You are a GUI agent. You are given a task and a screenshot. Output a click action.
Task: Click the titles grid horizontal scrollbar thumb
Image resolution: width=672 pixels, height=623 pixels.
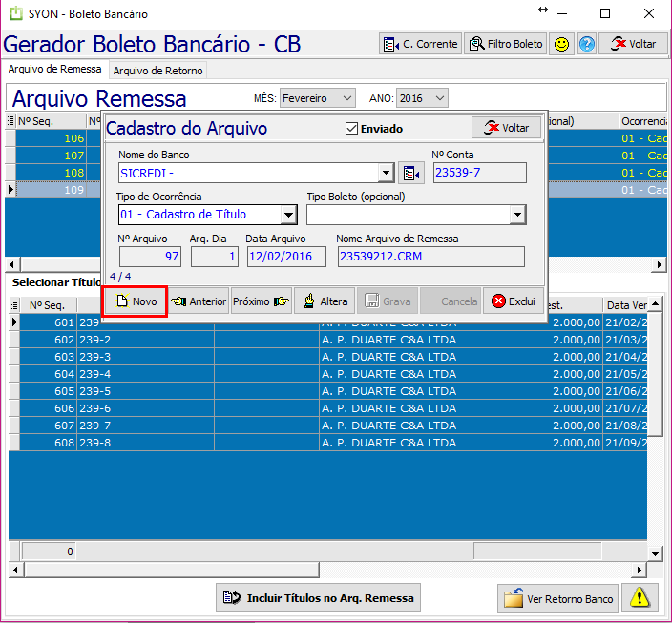click(x=172, y=570)
